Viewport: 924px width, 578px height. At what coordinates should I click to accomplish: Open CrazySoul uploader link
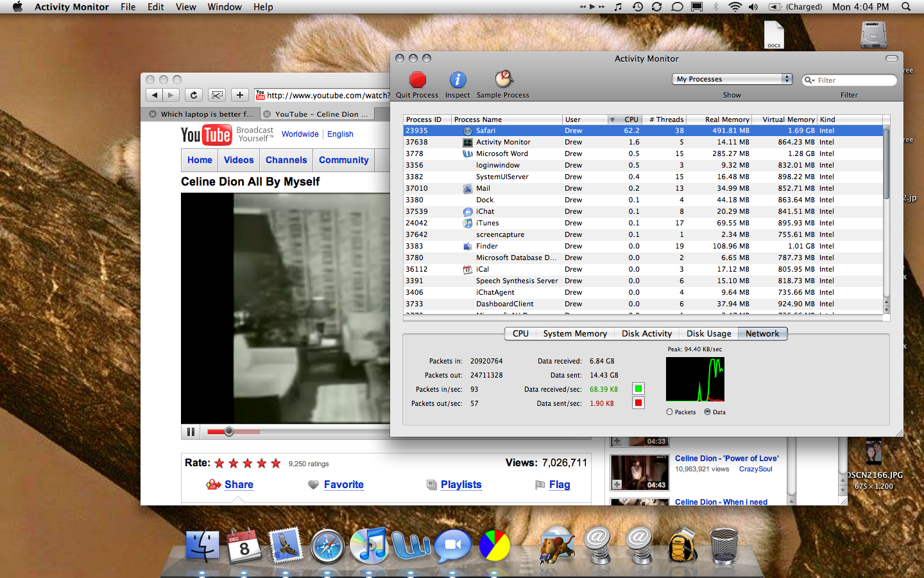pos(755,469)
